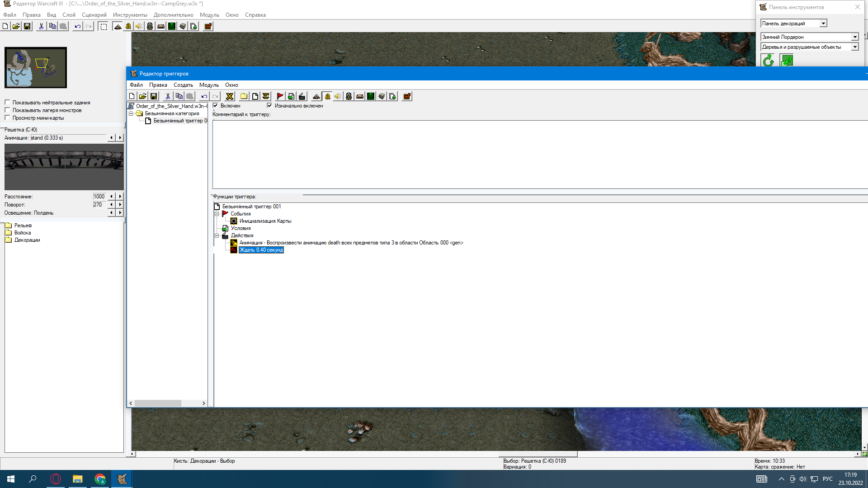Click the Cut scissors icon in trigger editor

tap(168, 96)
